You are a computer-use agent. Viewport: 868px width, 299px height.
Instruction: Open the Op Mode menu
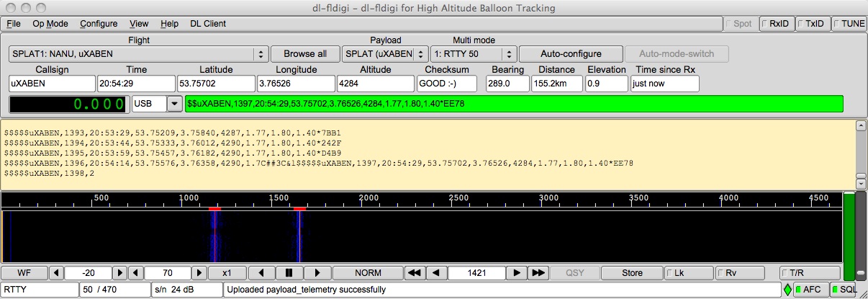[50, 24]
